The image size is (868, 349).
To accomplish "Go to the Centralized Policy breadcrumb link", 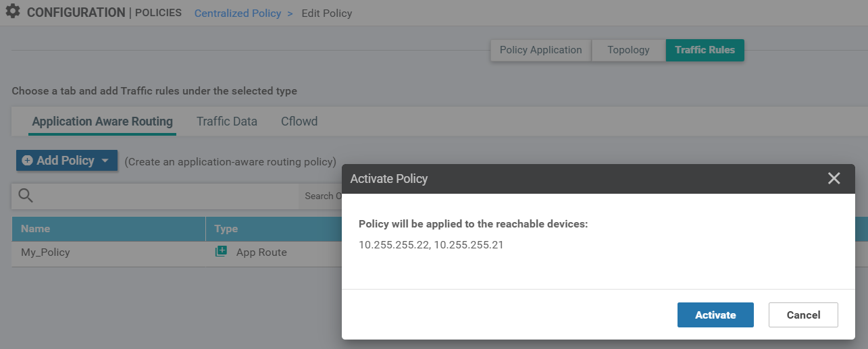I will (x=238, y=13).
